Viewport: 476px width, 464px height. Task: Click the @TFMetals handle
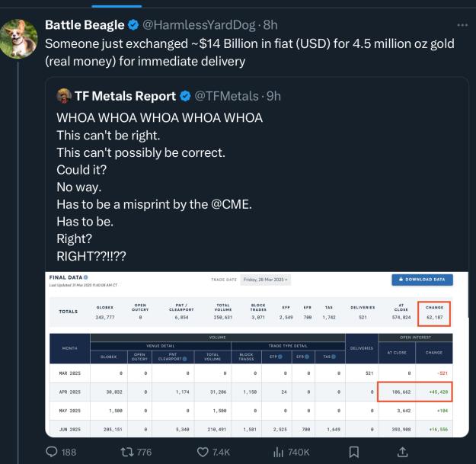pyautogui.click(x=226, y=96)
